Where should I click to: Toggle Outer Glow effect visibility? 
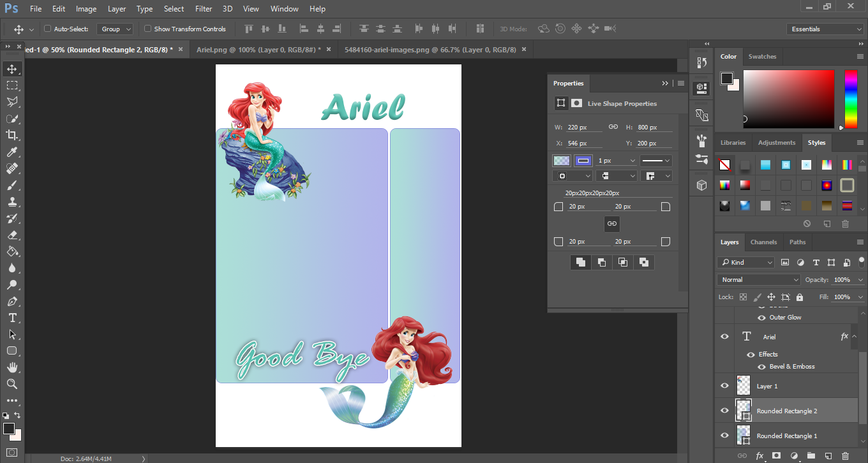(x=761, y=318)
